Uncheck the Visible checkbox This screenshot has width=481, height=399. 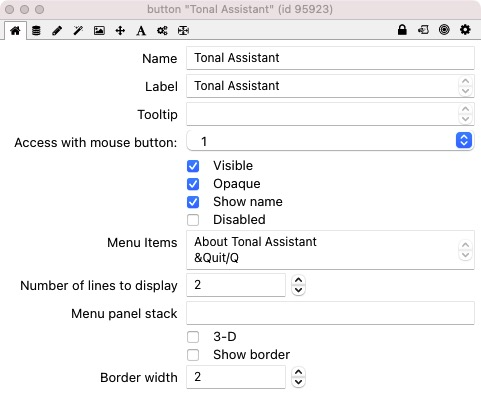click(x=193, y=166)
